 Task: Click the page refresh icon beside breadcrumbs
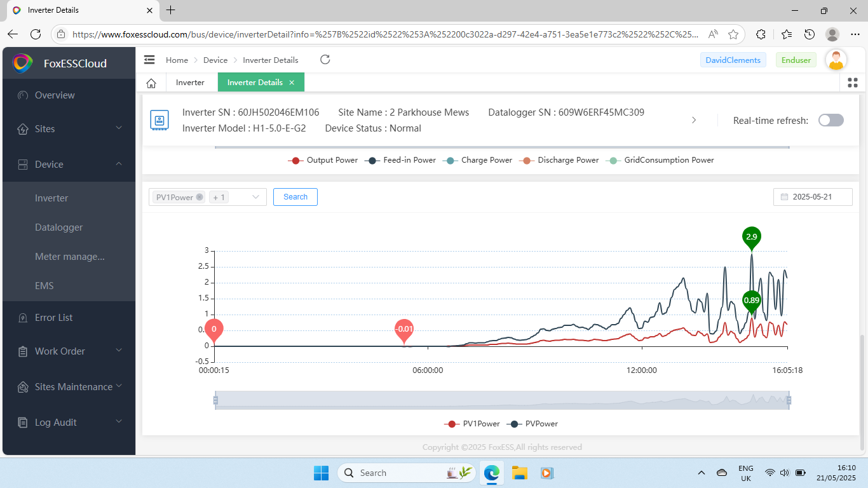[x=325, y=60]
